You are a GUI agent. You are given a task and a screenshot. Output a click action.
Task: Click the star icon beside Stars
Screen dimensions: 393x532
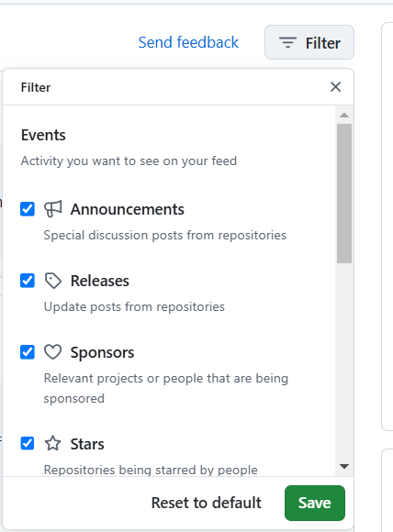pos(53,443)
